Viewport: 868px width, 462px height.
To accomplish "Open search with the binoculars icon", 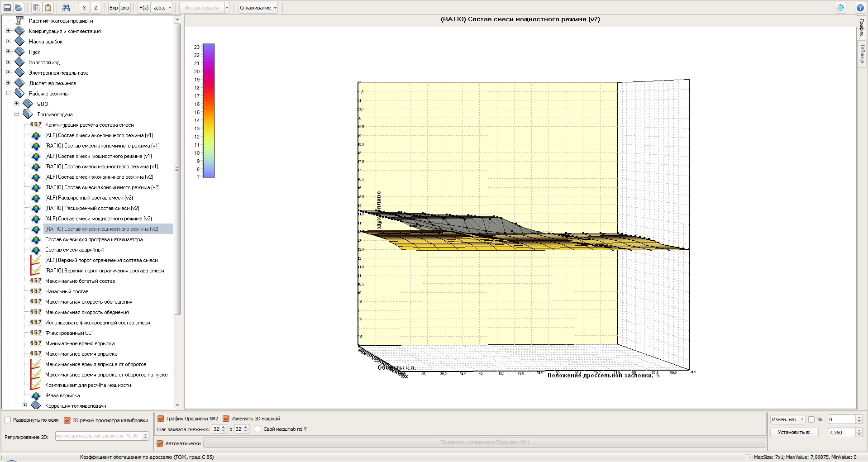I will (x=66, y=8).
